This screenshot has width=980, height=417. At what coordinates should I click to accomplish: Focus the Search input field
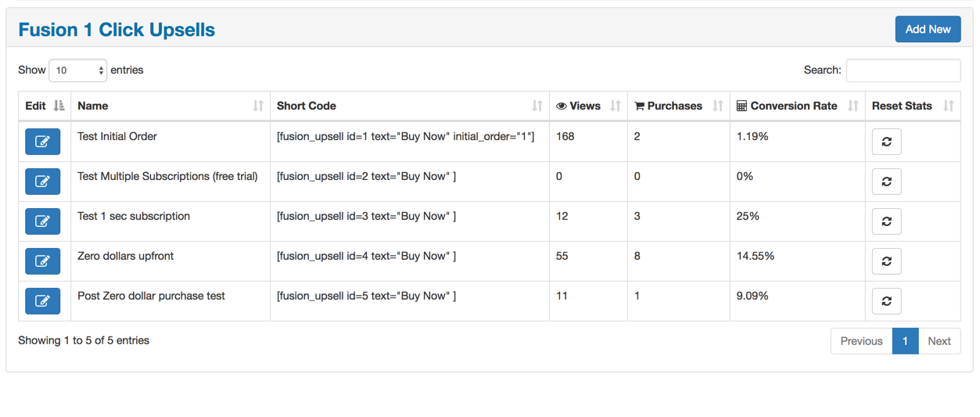[x=903, y=70]
